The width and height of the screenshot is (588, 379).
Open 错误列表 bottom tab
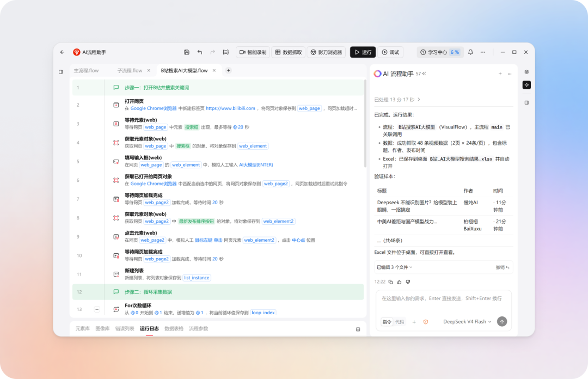click(x=125, y=328)
